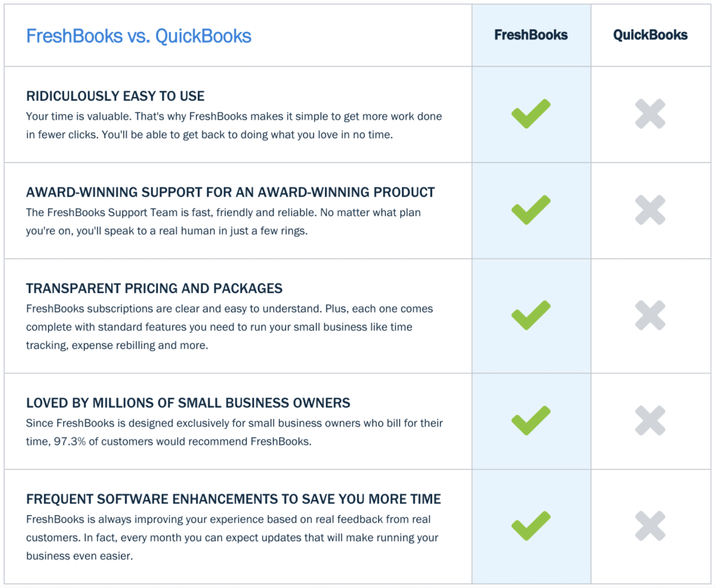Click the green checkmark for Award-Winning Support

tap(531, 210)
